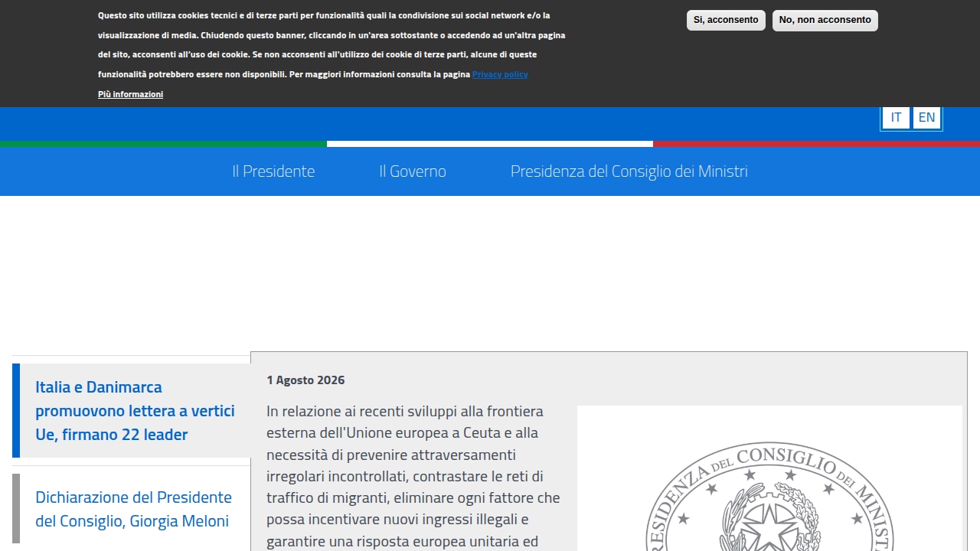Open 'Presidenza del Consiglio dei Ministri' menu

pos(629,171)
